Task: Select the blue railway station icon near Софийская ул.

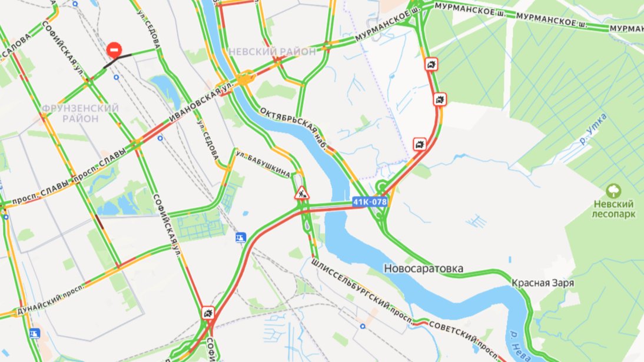Action: (241, 237)
